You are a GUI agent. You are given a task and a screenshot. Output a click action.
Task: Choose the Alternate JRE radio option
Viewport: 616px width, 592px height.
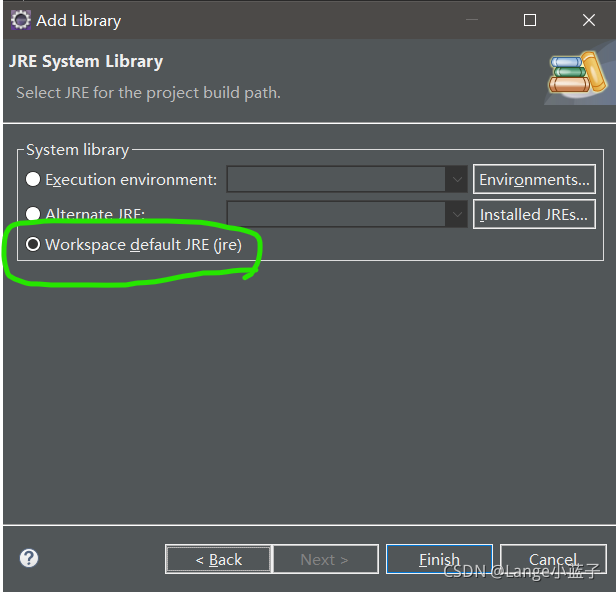[33, 214]
